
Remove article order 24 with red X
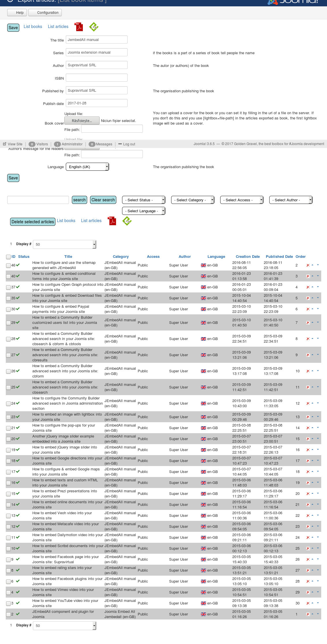click(x=308, y=538)
